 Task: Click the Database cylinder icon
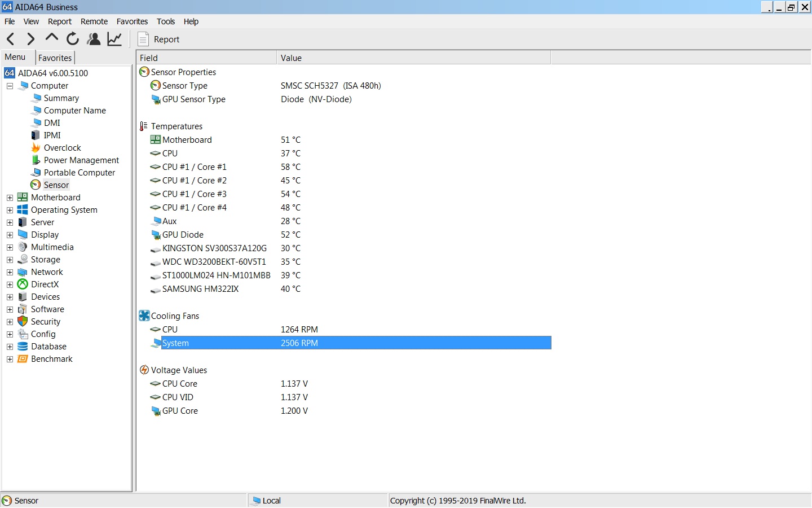pyautogui.click(x=23, y=346)
